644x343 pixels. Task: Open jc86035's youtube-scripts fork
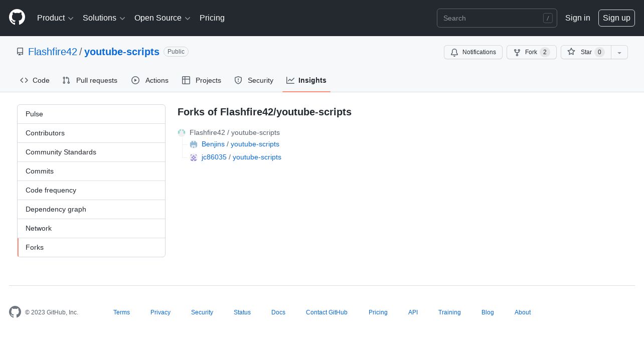point(257,157)
